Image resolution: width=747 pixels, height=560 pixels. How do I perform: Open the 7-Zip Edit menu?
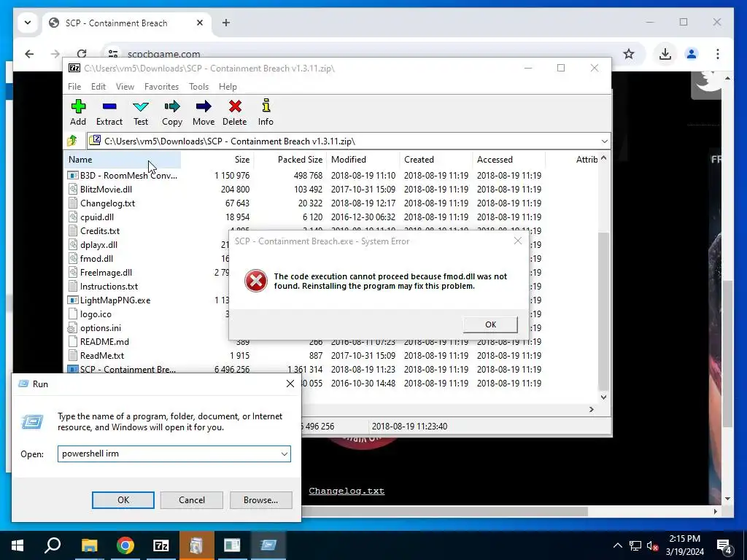(x=98, y=87)
